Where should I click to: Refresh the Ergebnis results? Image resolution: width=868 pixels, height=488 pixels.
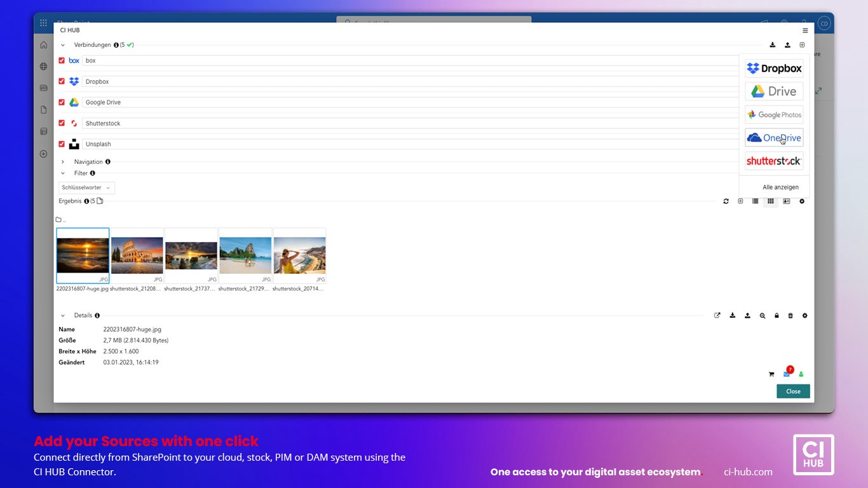pyautogui.click(x=726, y=201)
